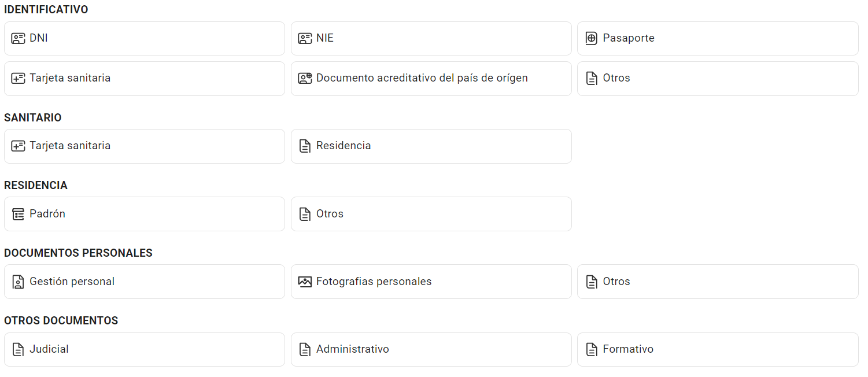Select Residencia under the Sanitario category
The height and width of the screenshot is (377, 868).
point(431,146)
